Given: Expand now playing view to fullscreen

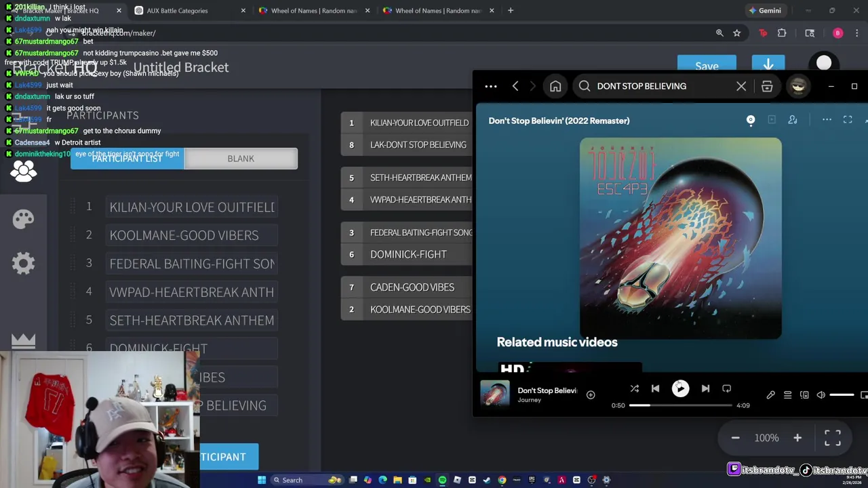Looking at the screenshot, I should (848, 120).
